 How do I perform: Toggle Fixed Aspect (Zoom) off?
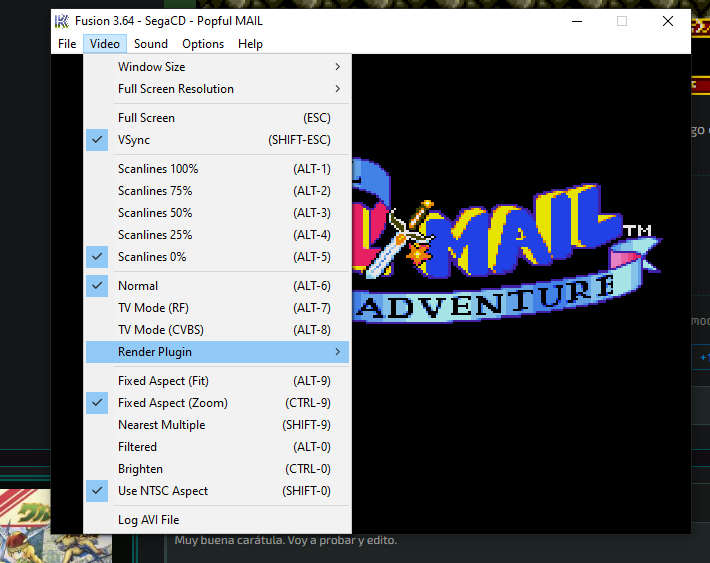217,403
